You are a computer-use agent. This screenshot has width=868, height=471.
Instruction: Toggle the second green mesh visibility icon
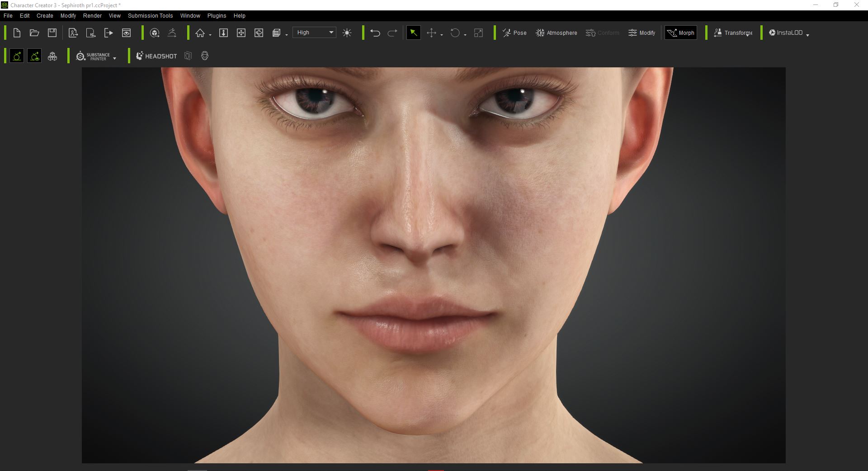(x=34, y=56)
